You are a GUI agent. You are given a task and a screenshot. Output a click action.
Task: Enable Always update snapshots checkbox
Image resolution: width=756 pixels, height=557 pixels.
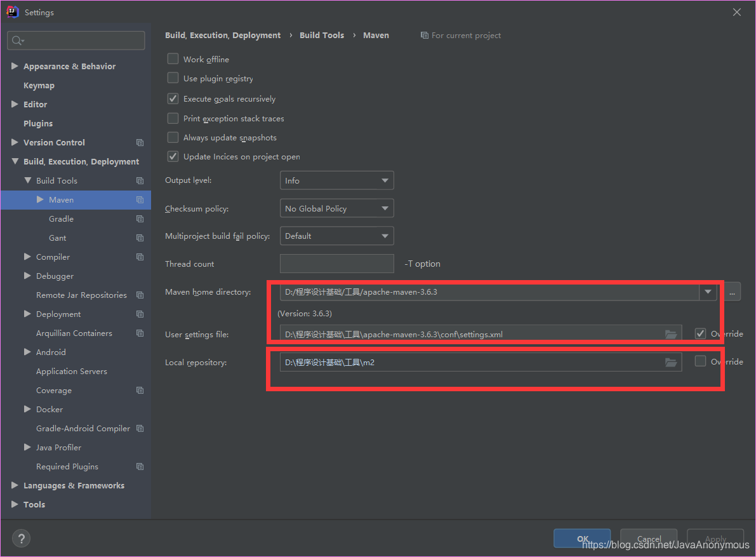tap(173, 137)
